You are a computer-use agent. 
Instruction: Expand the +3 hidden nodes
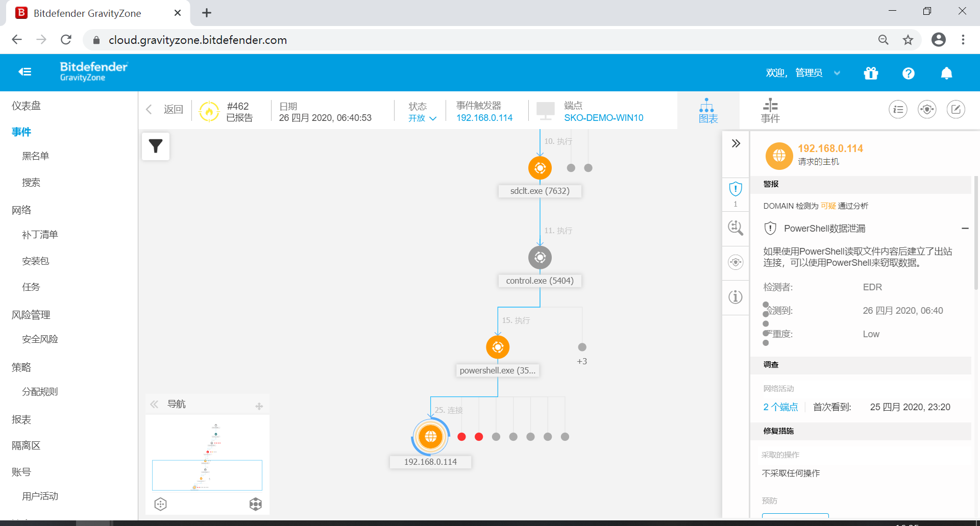(582, 361)
